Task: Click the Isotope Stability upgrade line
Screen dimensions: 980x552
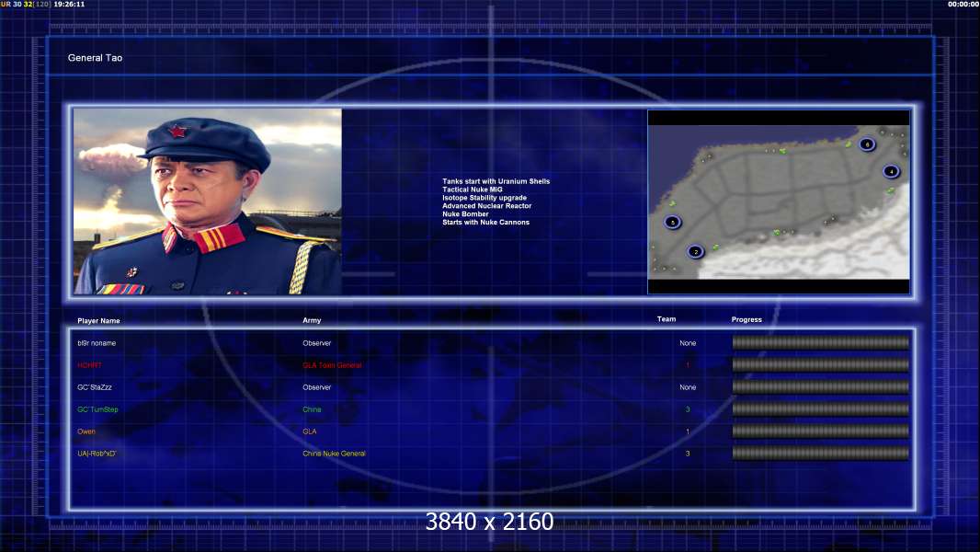Action: point(484,198)
